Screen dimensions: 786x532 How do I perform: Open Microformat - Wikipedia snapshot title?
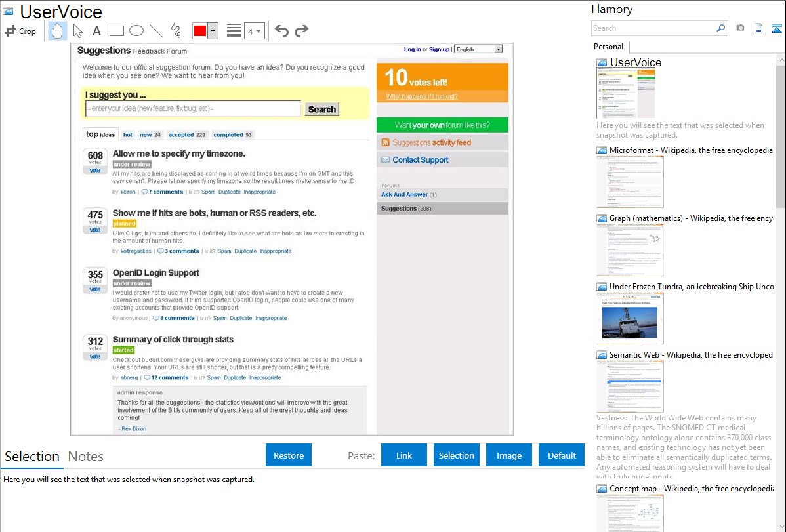point(692,150)
